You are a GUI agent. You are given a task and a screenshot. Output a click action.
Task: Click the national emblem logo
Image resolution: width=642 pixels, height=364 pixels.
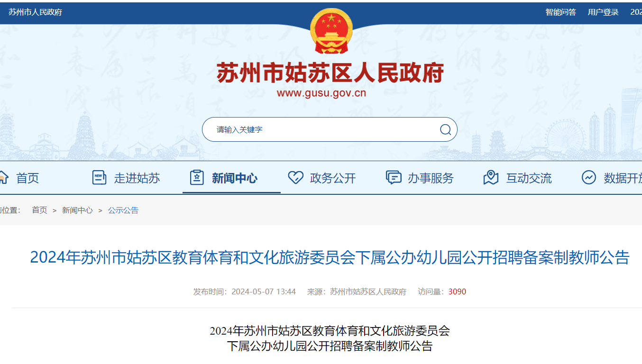(x=331, y=31)
